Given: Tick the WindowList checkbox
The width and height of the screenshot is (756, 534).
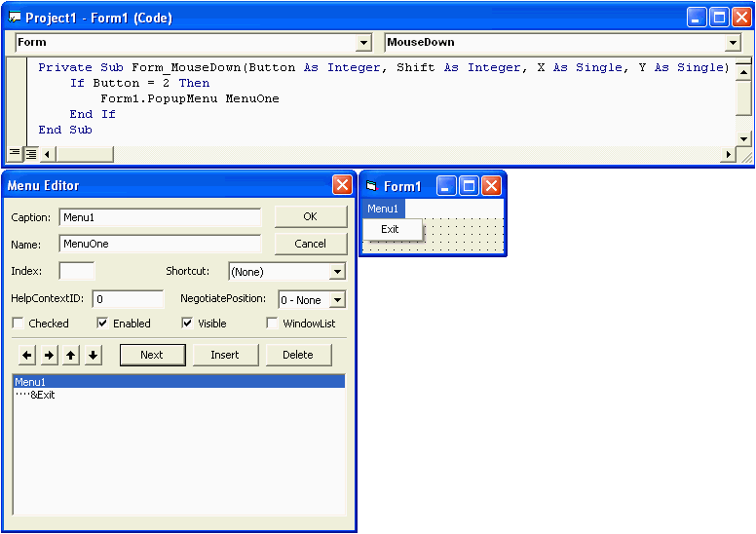Looking at the screenshot, I should 273,324.
